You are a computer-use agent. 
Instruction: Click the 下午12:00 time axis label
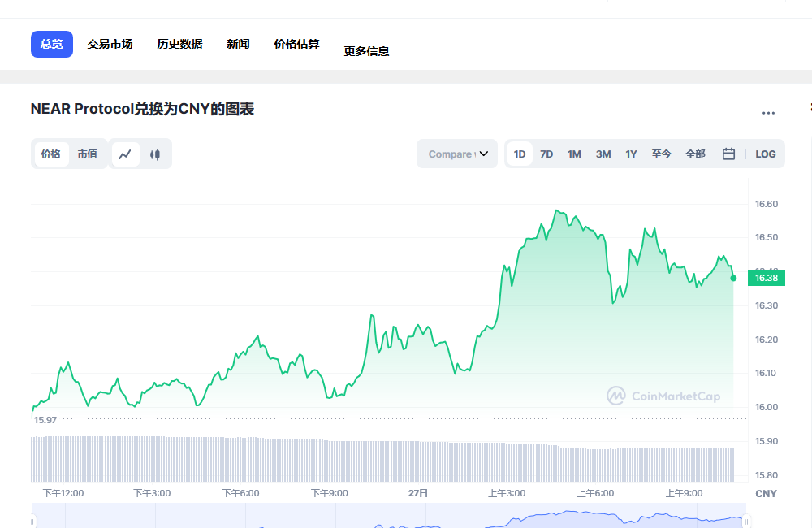tap(63, 493)
